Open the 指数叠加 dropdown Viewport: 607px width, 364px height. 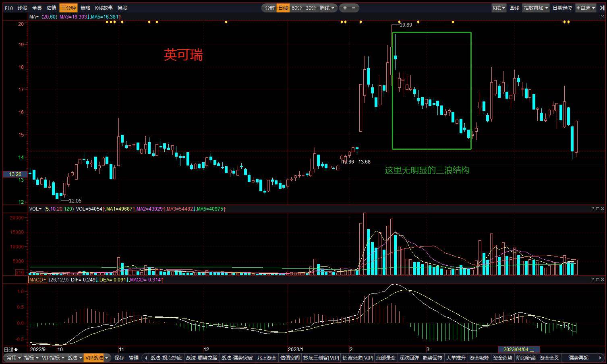click(x=536, y=8)
